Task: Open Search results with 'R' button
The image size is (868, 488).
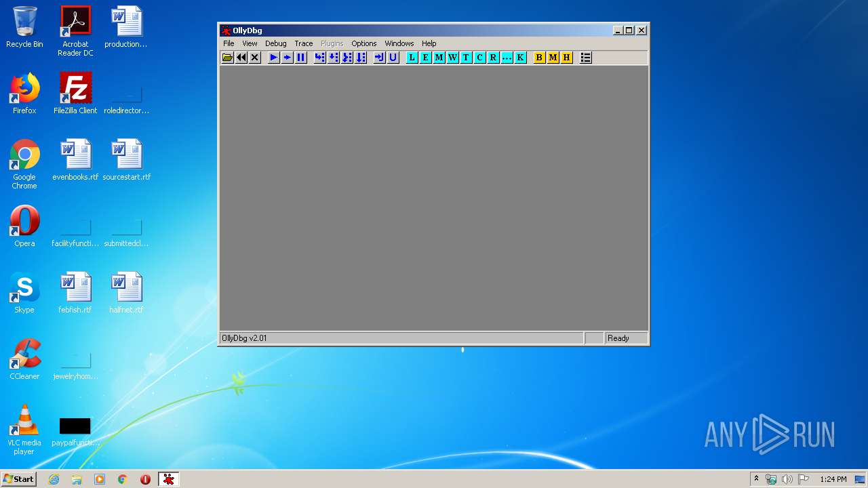Action: click(x=493, y=58)
